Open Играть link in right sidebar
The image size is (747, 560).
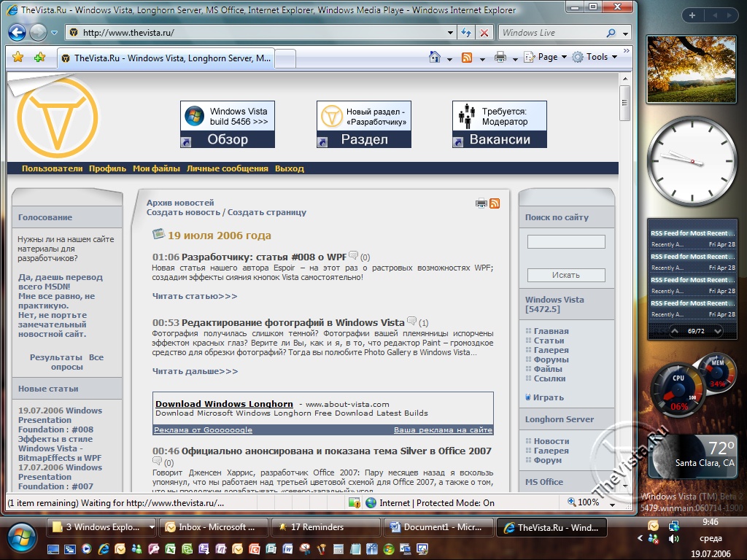[x=549, y=397]
